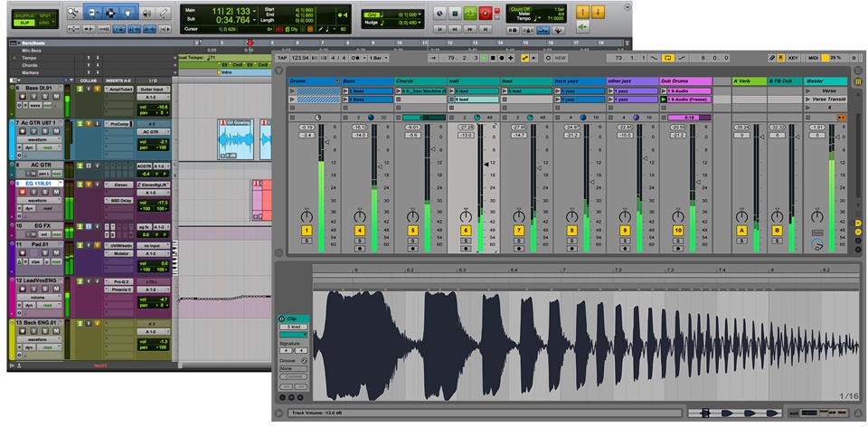Toggle Ableton track activator number 10

678,231
